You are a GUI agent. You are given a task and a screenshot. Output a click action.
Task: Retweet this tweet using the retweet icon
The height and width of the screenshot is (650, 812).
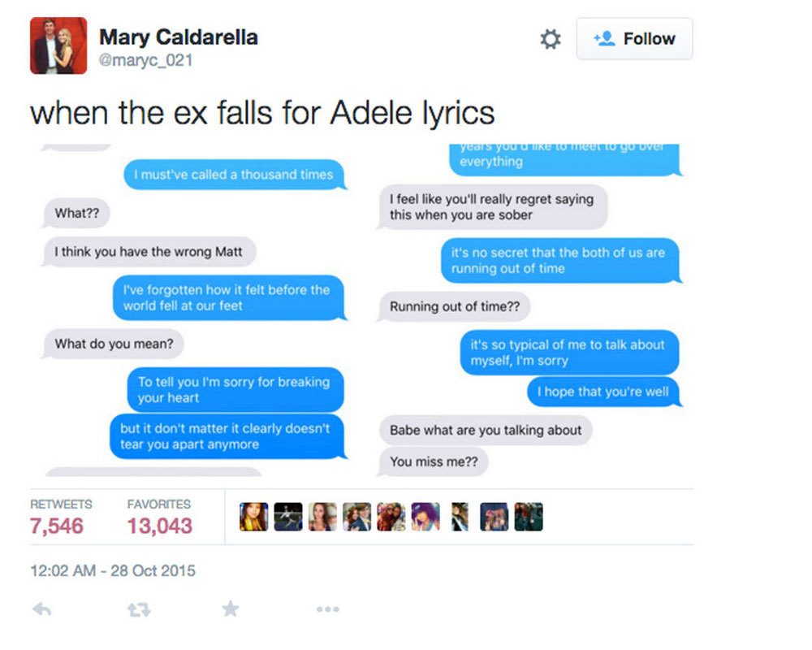[139, 609]
